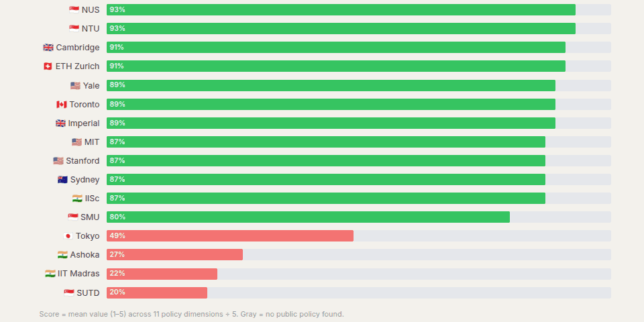The height and width of the screenshot is (322, 644).
Task: Click the Indian flag beside IIT Madras
Action: click(x=50, y=274)
